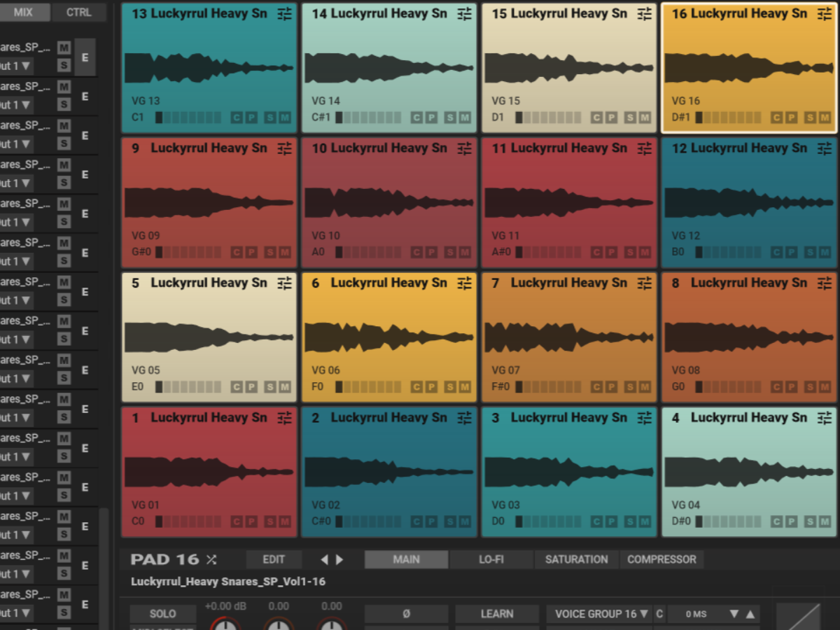This screenshot has width=840, height=630.
Task: Click up arrow beside 0 MS value
Action: [750, 614]
